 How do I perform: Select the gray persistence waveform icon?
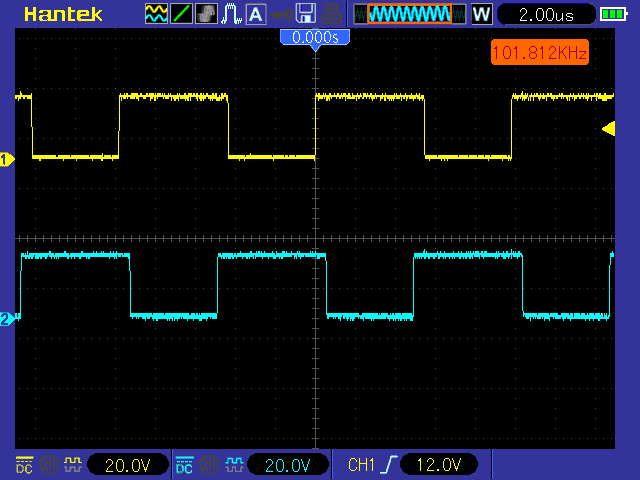click(207, 14)
